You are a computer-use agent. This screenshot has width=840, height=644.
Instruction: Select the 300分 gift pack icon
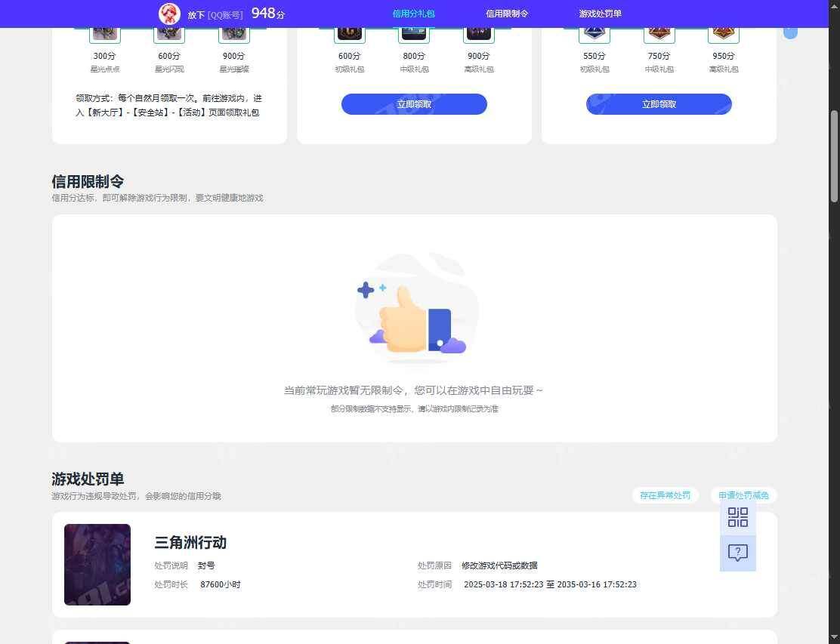(104, 34)
